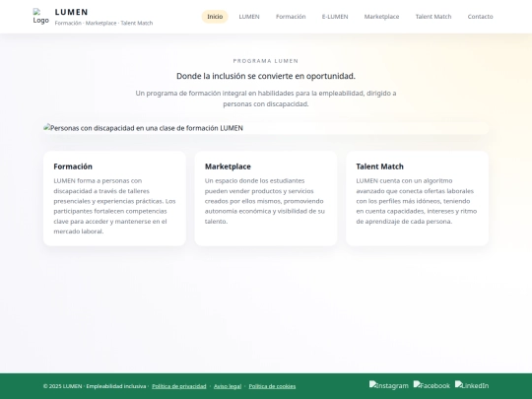Select the Talent Match card heading
The image size is (532, 399).
pos(379,166)
